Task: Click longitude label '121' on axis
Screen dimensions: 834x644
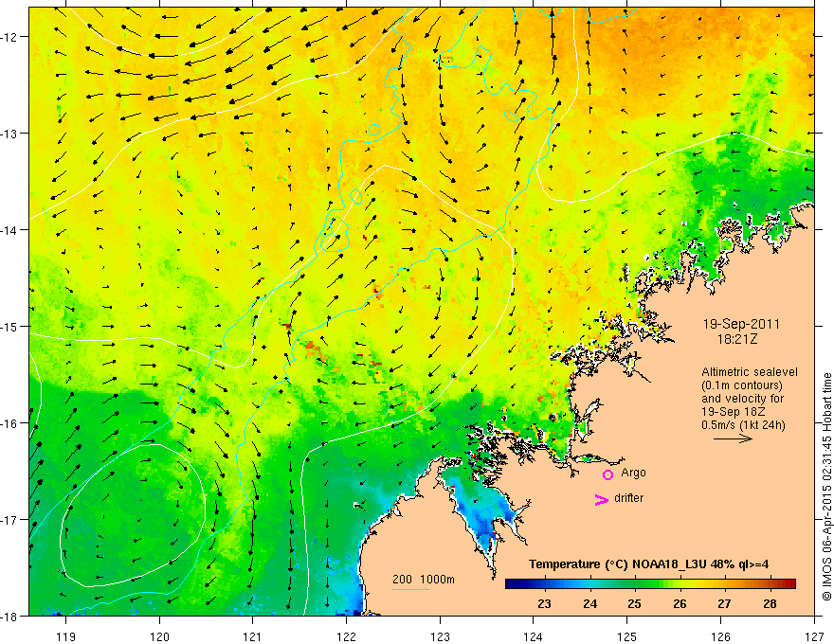Action: [253, 636]
